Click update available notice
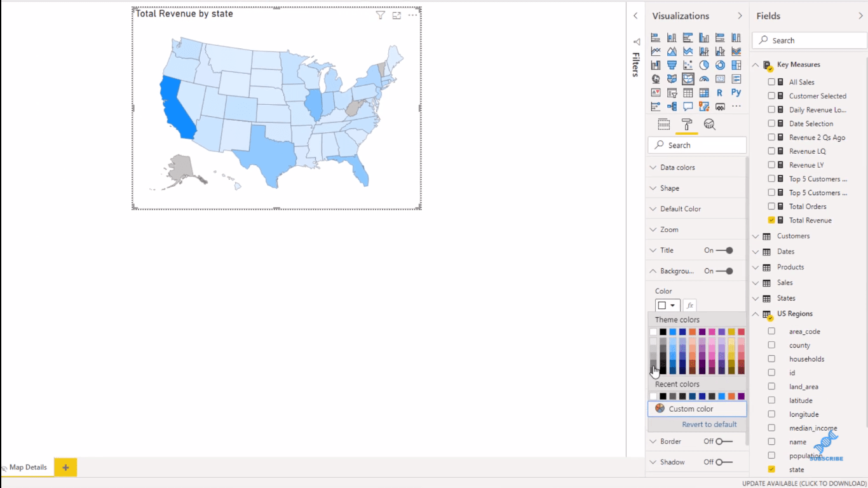Image resolution: width=868 pixels, height=488 pixels. (x=804, y=484)
